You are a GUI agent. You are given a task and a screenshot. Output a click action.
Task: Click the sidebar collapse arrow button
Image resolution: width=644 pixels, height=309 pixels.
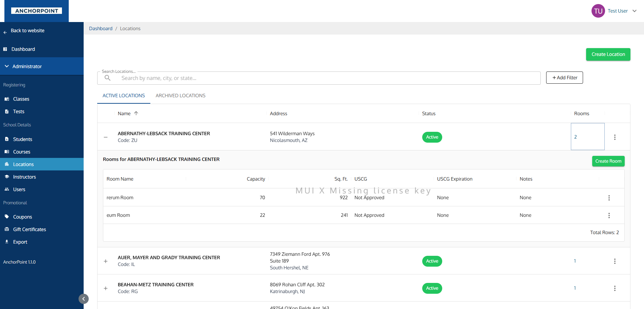84,299
